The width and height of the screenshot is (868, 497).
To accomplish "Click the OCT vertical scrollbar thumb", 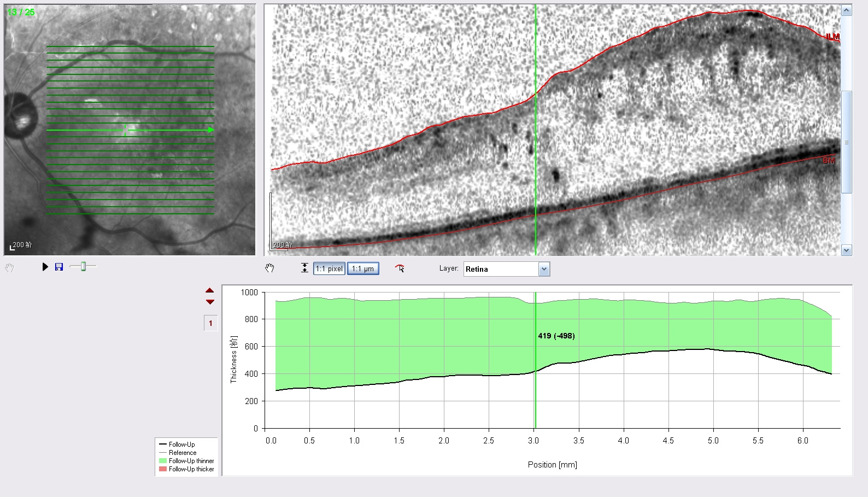I will 847,142.
